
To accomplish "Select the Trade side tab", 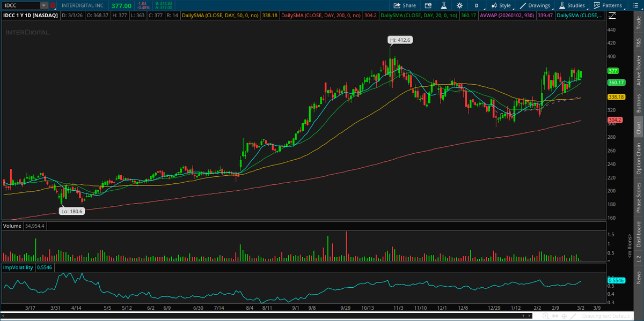I will [x=639, y=22].
